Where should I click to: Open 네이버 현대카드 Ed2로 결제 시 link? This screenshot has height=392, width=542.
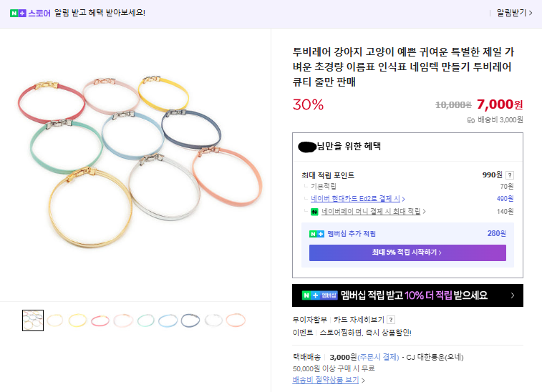[x=357, y=199]
